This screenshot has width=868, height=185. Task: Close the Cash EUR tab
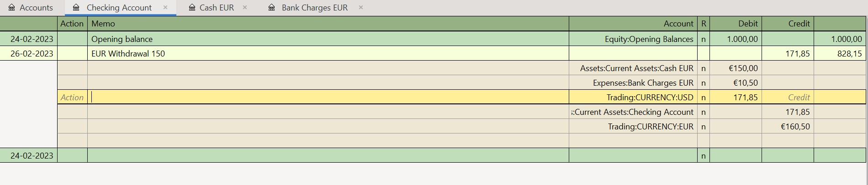tap(245, 7)
